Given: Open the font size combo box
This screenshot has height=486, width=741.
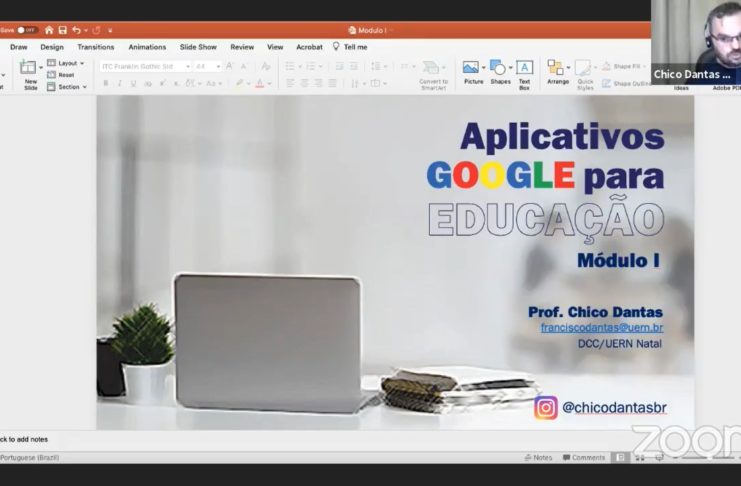Looking at the screenshot, I should click(x=207, y=67).
